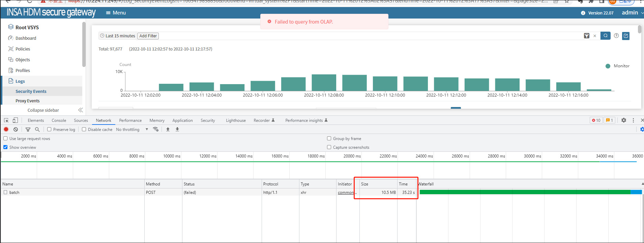This screenshot has height=243, width=644.
Task: Open the Last 15 minutes time selector
Action: pos(117,36)
